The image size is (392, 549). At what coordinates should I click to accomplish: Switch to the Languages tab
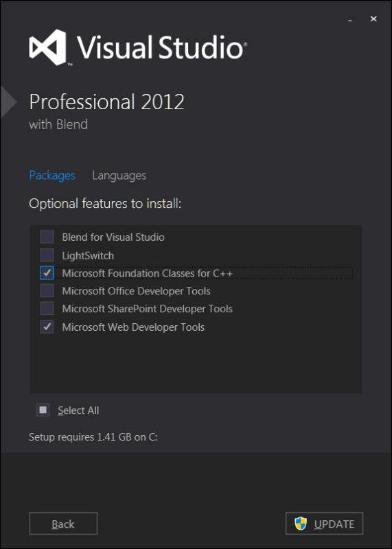[x=119, y=176]
